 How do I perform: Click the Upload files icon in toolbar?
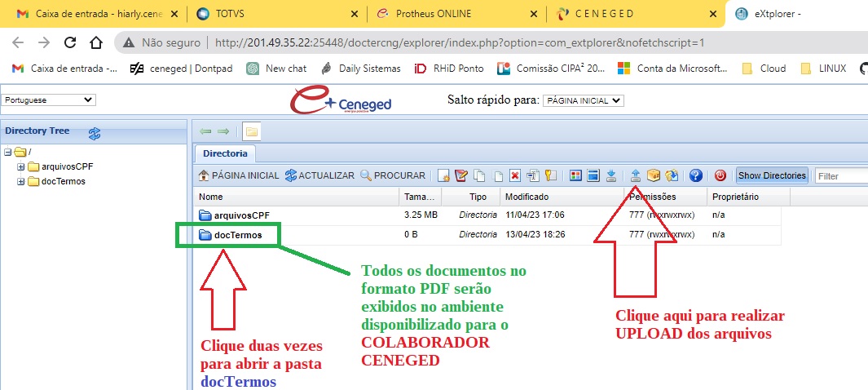click(636, 175)
